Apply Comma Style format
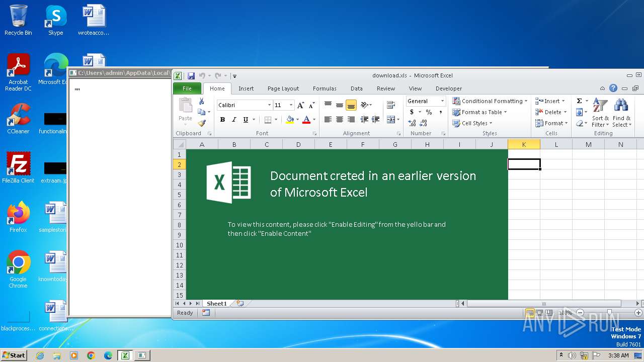 coord(441,112)
